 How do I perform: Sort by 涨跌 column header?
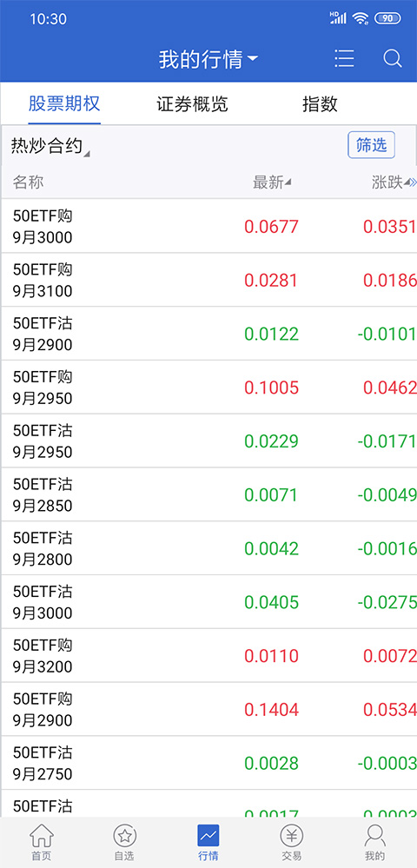pyautogui.click(x=391, y=182)
